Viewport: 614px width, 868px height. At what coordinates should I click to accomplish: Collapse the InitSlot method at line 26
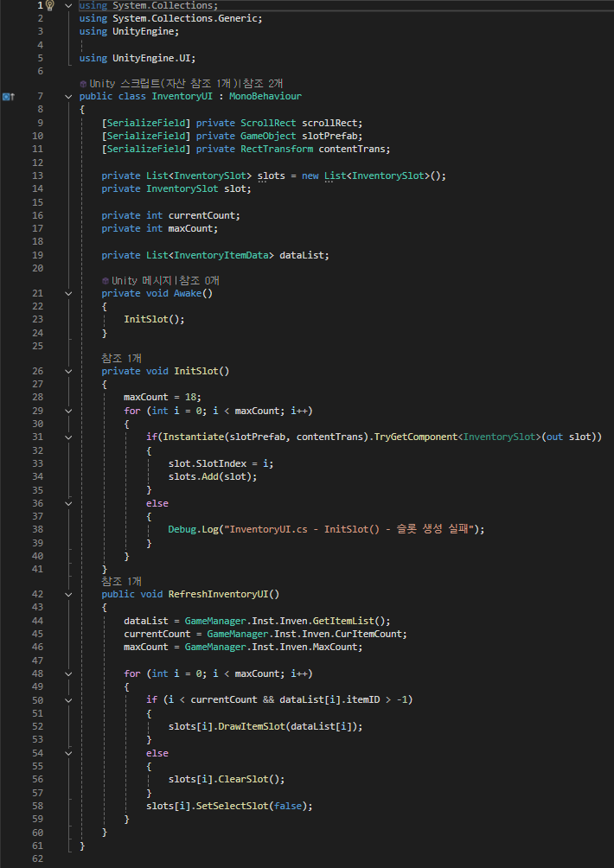[x=68, y=371]
